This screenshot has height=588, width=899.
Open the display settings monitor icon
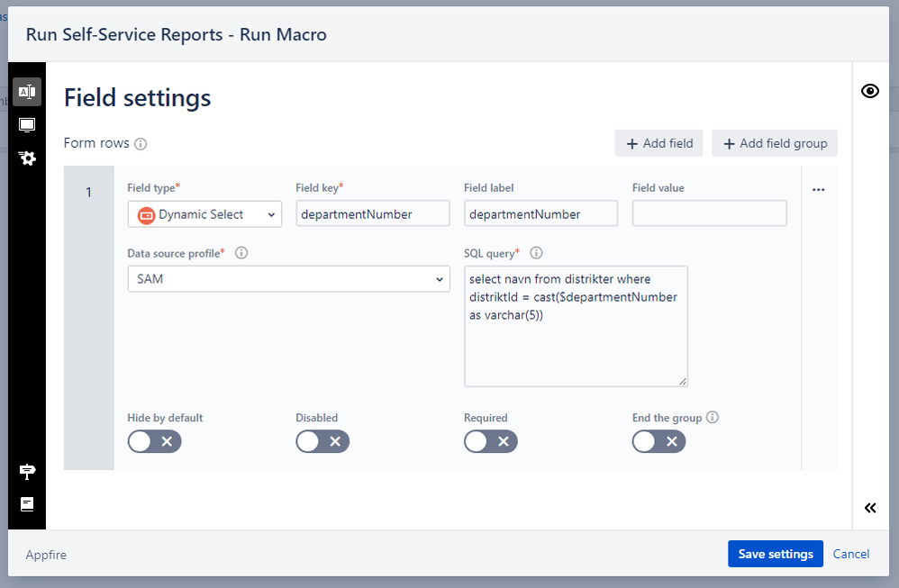(27, 125)
